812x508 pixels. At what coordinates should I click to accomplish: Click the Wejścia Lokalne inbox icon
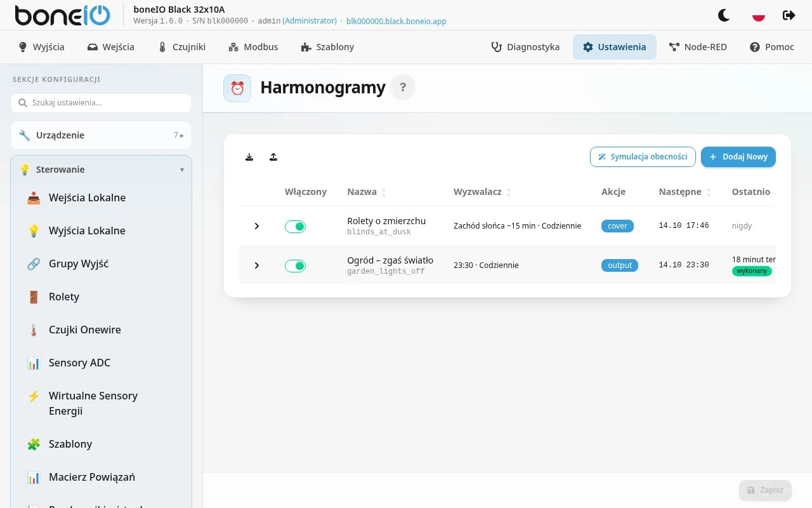click(x=34, y=197)
